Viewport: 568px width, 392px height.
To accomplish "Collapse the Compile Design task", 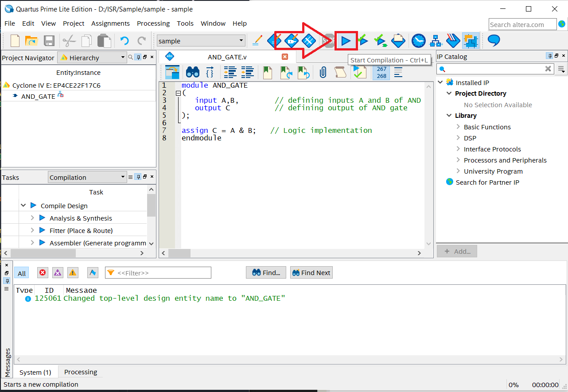I will click(23, 206).
